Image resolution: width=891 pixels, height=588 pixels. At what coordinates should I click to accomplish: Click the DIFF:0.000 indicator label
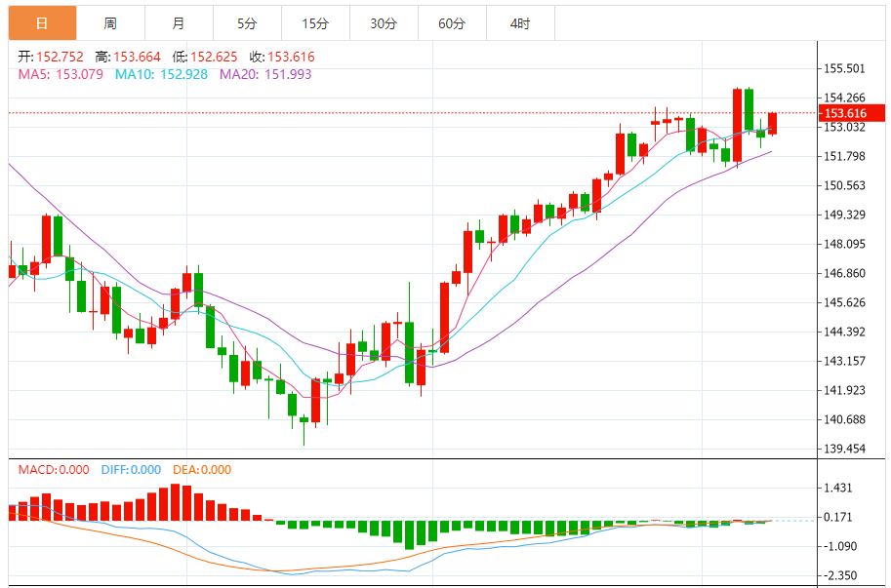pos(131,470)
